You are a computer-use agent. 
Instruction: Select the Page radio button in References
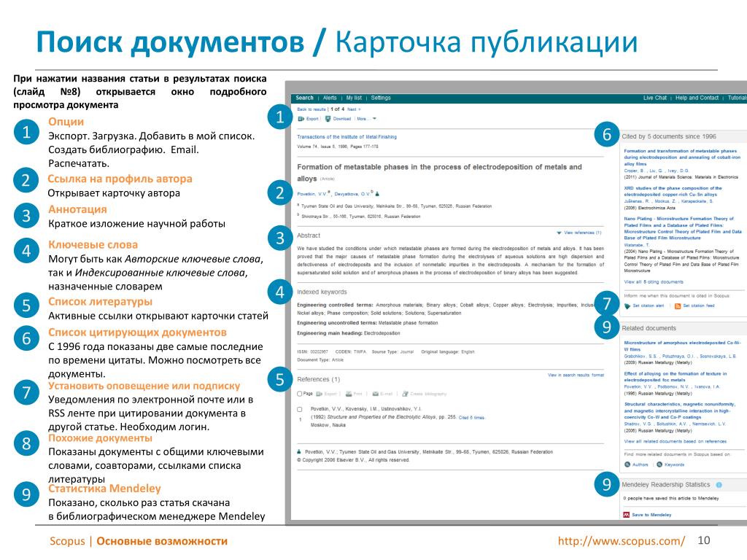pos(300,394)
